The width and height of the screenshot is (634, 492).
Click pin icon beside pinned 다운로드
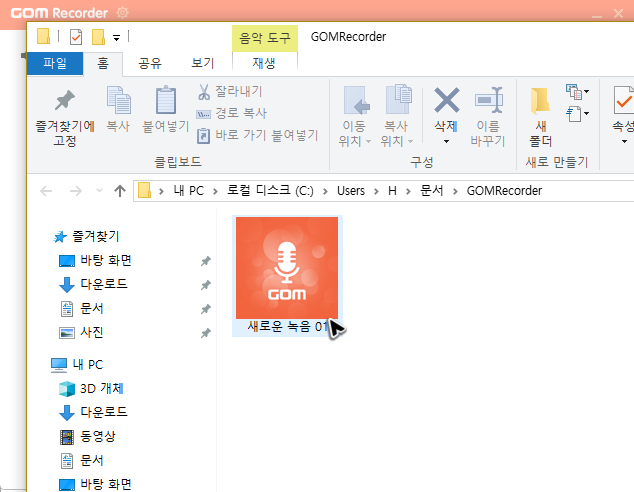pos(206,285)
